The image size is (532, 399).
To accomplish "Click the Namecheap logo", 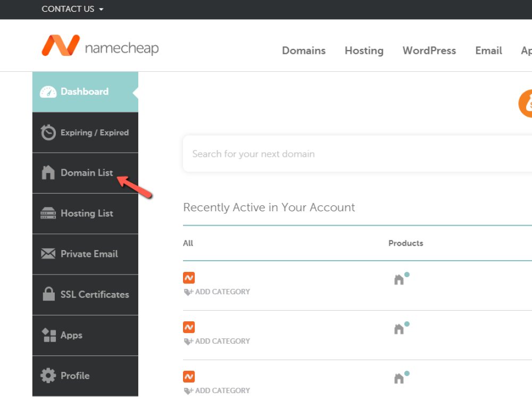I will pyautogui.click(x=100, y=45).
